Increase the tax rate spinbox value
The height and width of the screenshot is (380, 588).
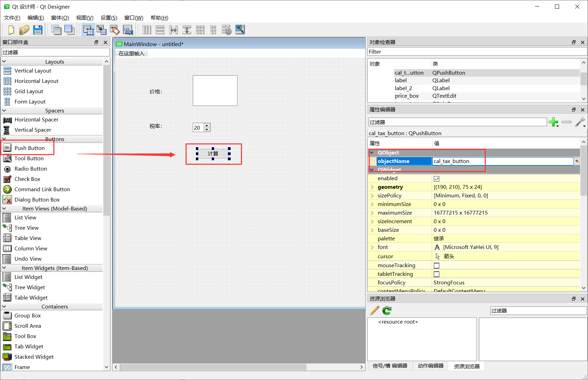point(207,125)
